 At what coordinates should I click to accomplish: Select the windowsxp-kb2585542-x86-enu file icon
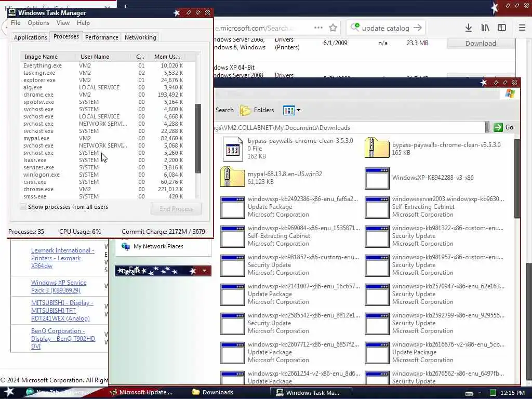point(232,324)
